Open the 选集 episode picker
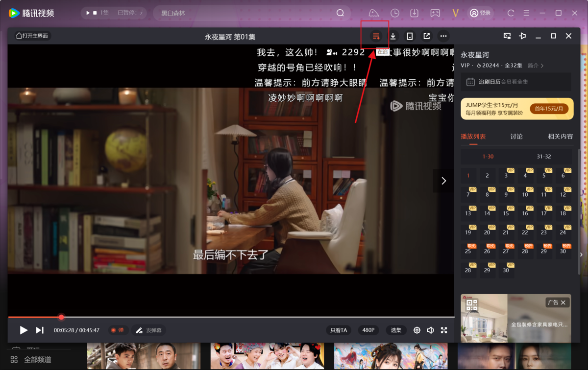Image resolution: width=588 pixels, height=370 pixels. point(396,330)
